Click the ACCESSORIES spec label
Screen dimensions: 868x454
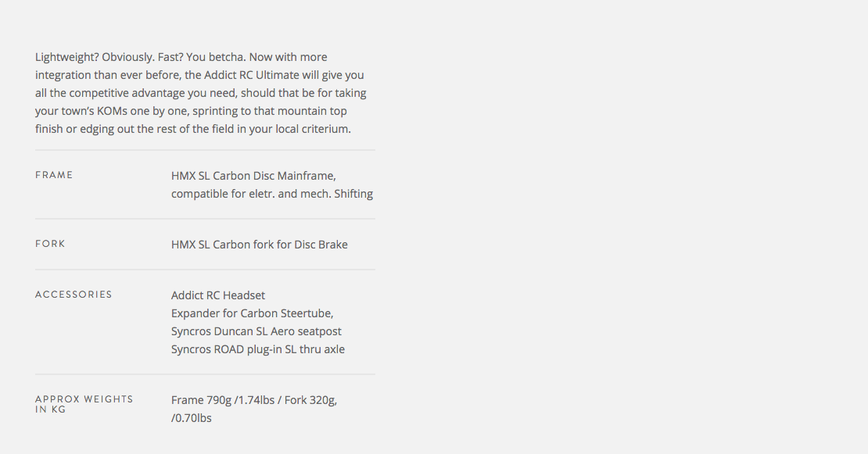(74, 295)
